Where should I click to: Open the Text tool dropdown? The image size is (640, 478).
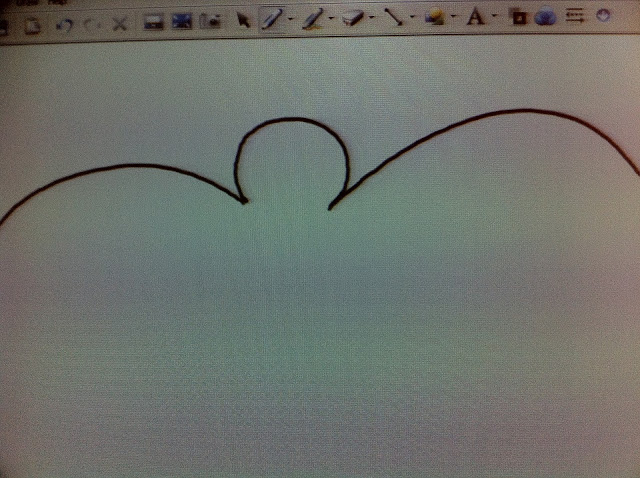tap(495, 16)
